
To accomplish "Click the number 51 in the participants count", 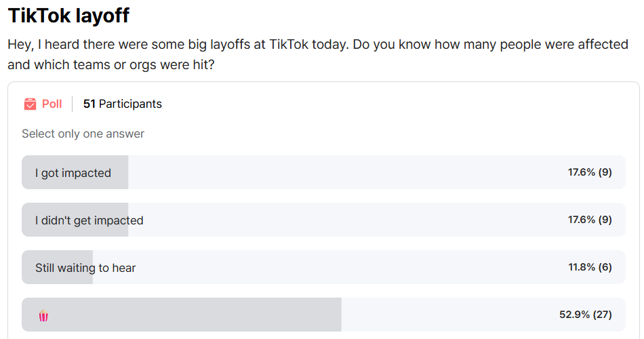I will tap(89, 104).
